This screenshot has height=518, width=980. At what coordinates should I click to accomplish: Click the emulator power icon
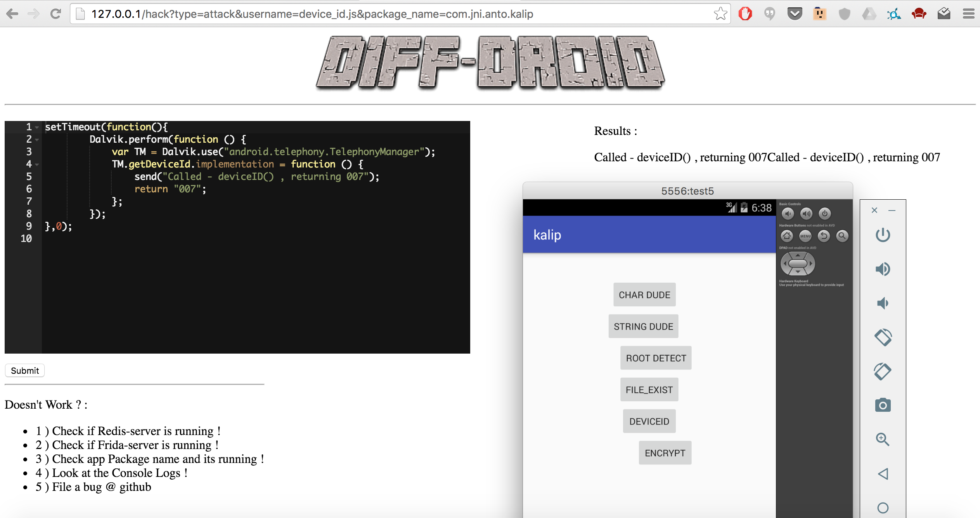click(x=883, y=235)
